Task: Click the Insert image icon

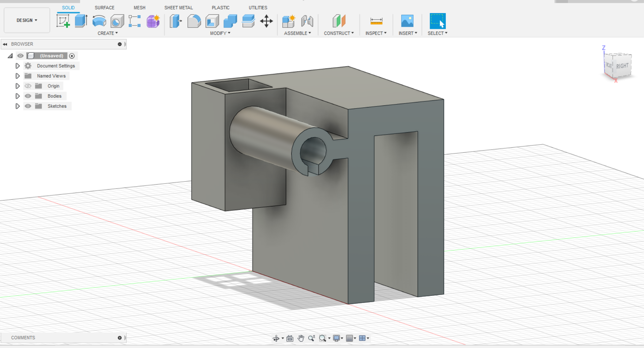Action: point(407,21)
